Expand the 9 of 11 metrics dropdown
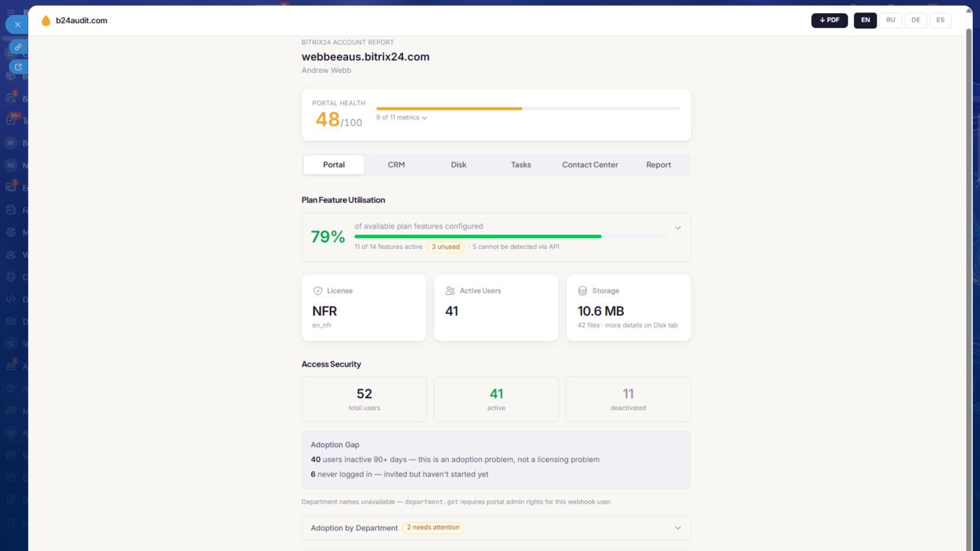 pos(401,118)
